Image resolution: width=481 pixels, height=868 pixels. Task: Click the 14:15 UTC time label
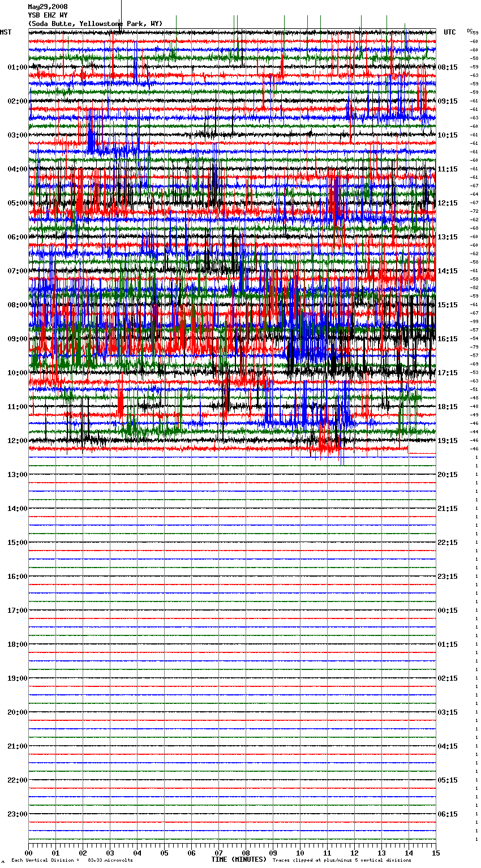[448, 271]
